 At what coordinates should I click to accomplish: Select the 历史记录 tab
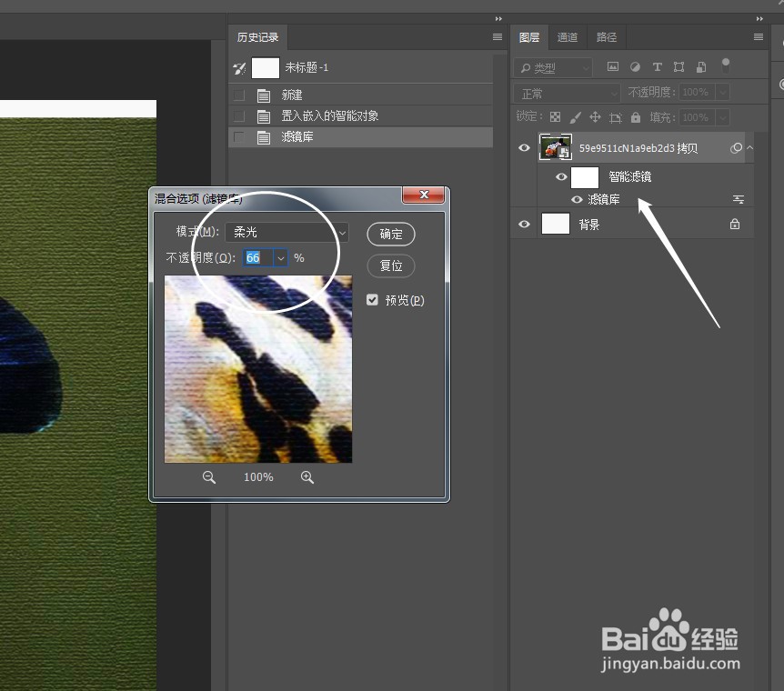pos(257,37)
